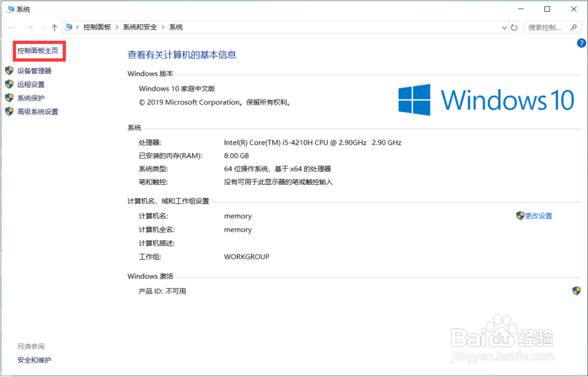Screen dimensions: 588x377
Task: Click shield icon beside 高级系统设置
Action: point(9,111)
